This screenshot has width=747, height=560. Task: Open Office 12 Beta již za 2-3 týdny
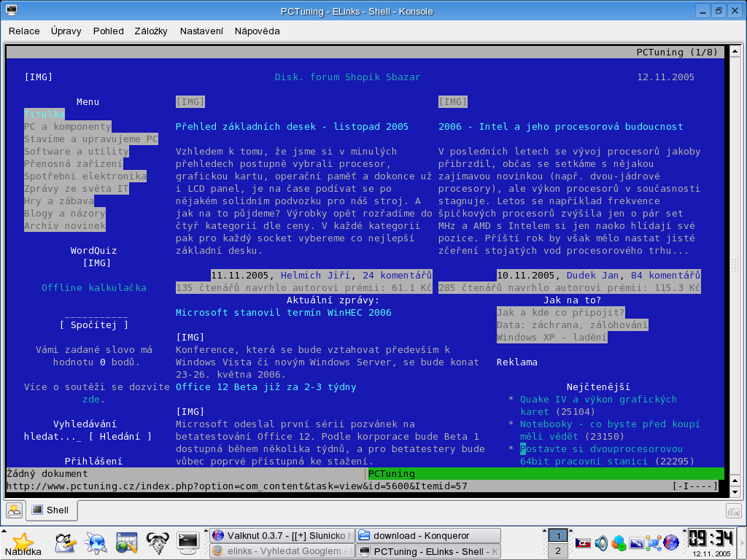tap(266, 386)
